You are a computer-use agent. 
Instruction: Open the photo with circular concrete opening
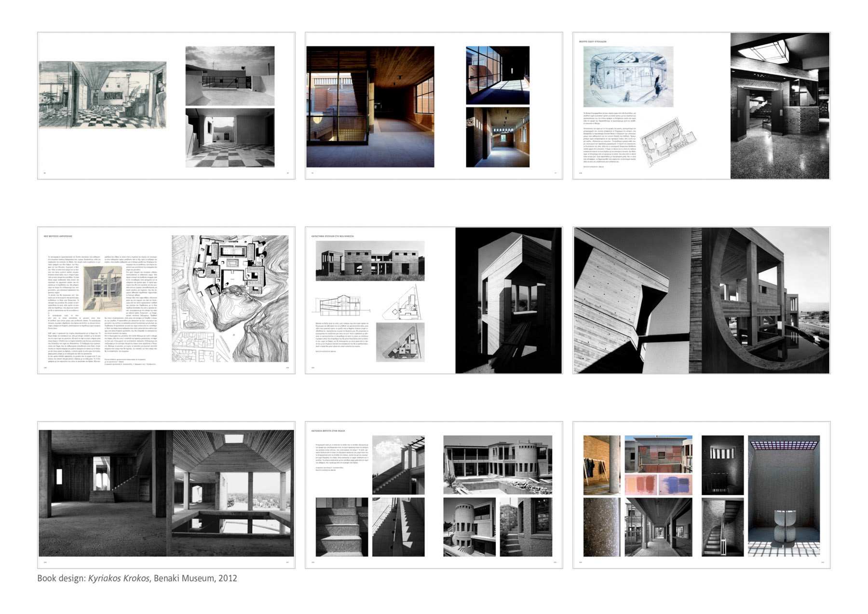[x=701, y=300]
